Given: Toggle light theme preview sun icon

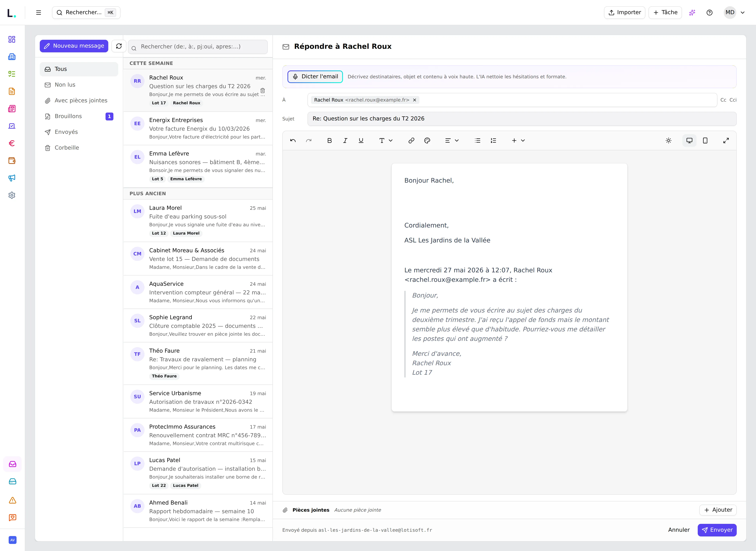Looking at the screenshot, I should pos(669,141).
